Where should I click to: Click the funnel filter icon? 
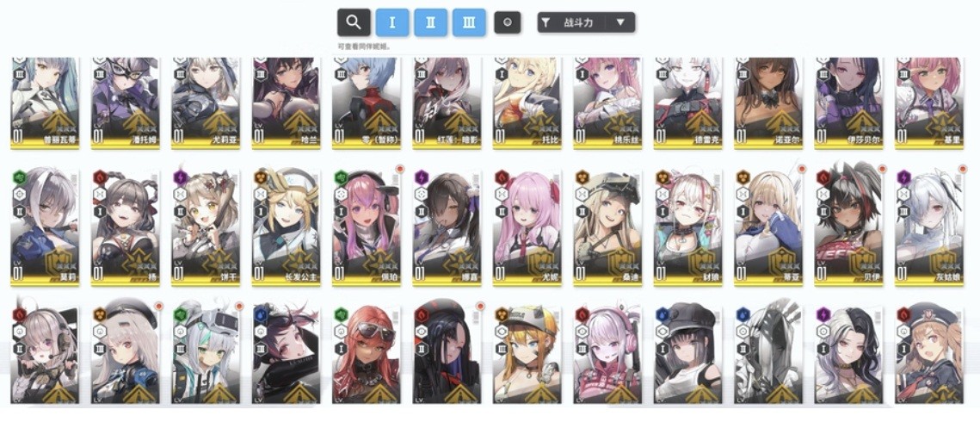point(545,23)
